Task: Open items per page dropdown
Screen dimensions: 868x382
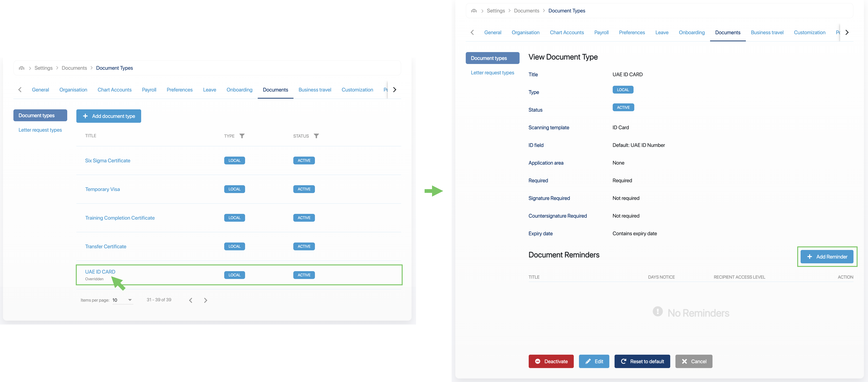Action: pos(123,300)
